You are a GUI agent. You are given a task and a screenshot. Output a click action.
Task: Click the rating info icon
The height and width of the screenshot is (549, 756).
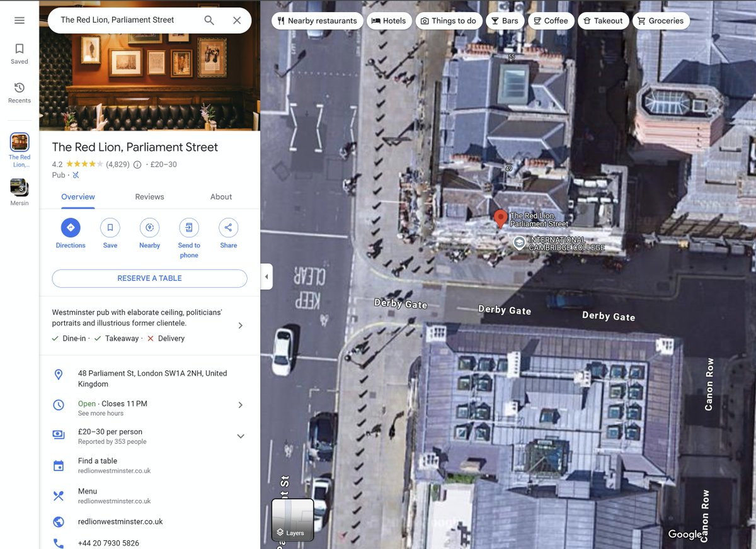click(x=137, y=164)
